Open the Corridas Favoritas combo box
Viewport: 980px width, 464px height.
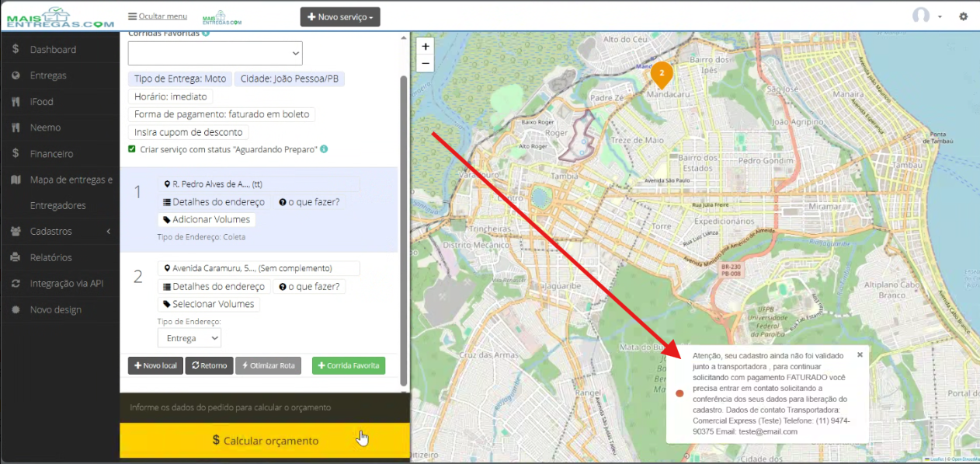tap(215, 53)
